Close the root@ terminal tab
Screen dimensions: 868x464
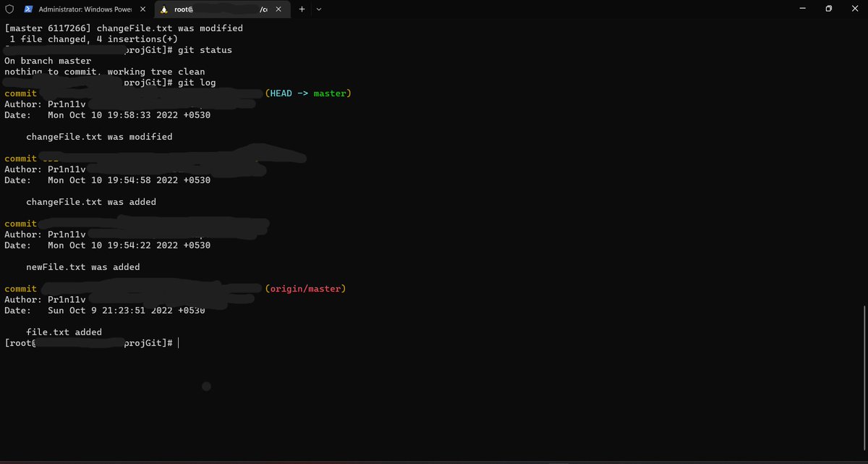[280, 9]
